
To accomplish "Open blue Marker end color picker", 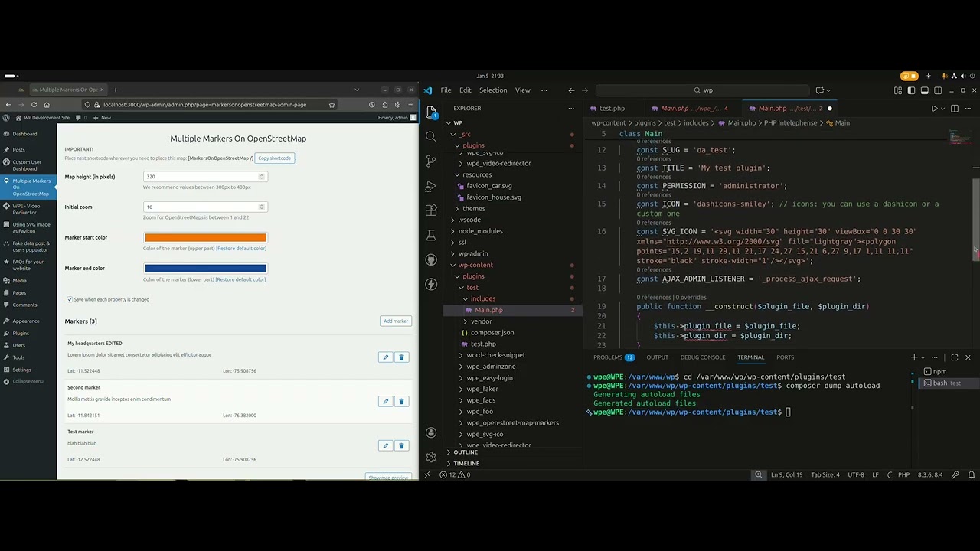I will click(x=205, y=269).
